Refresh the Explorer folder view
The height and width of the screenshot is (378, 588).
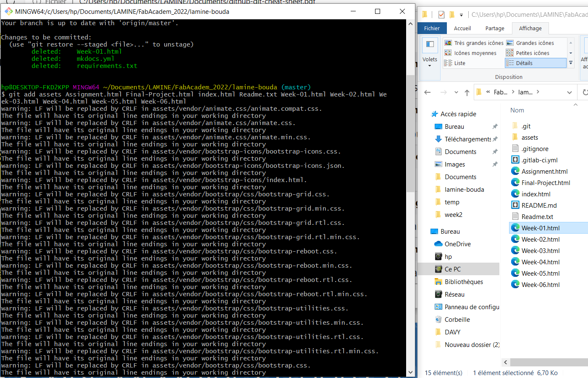[x=585, y=92]
